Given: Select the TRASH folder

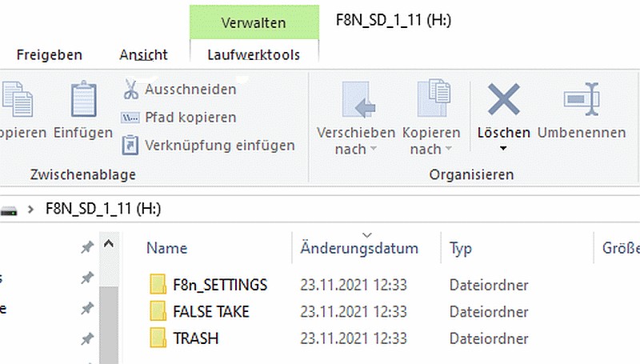Looking at the screenshot, I should 195,338.
